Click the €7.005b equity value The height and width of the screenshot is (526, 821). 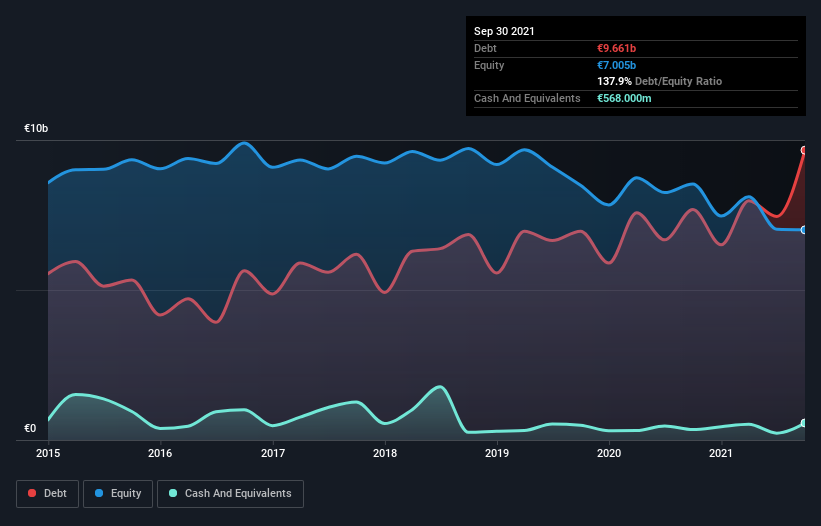pyautogui.click(x=616, y=65)
